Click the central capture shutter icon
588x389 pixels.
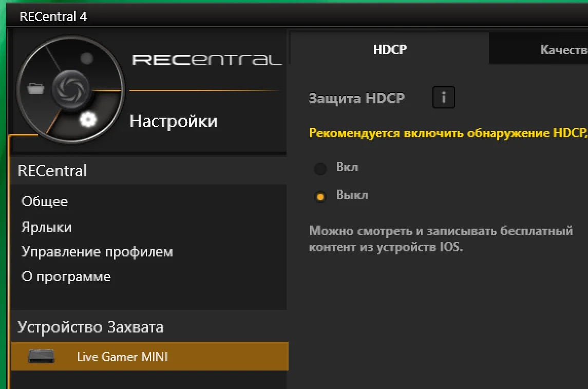(71, 89)
